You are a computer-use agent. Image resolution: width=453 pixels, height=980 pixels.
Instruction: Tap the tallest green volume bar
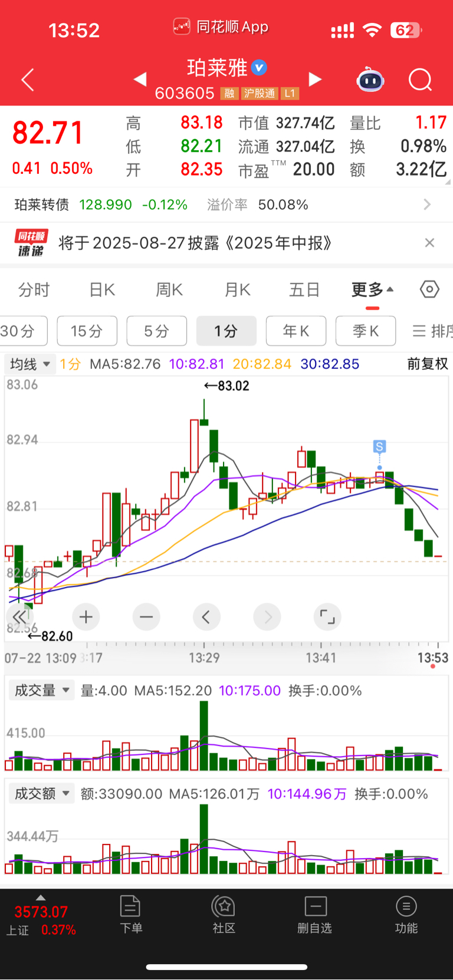[203, 736]
